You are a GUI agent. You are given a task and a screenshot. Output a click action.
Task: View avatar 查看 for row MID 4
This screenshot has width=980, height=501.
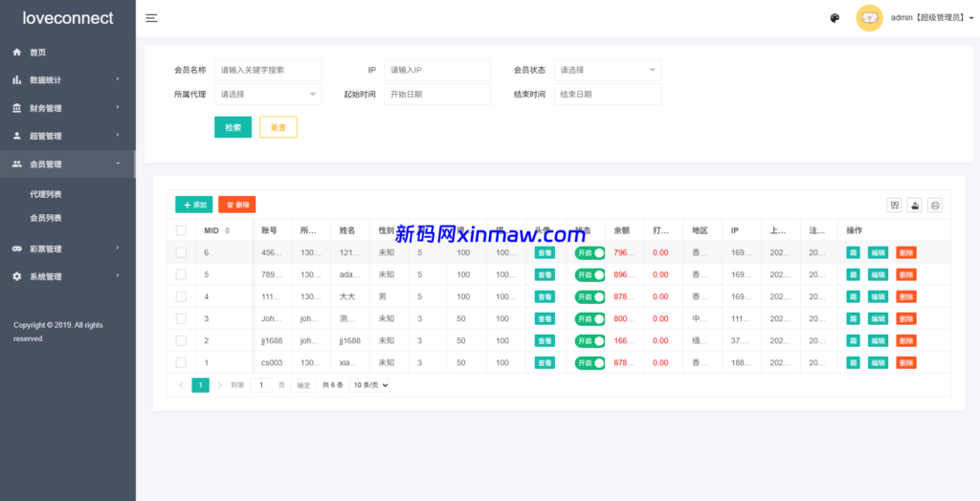tap(545, 296)
